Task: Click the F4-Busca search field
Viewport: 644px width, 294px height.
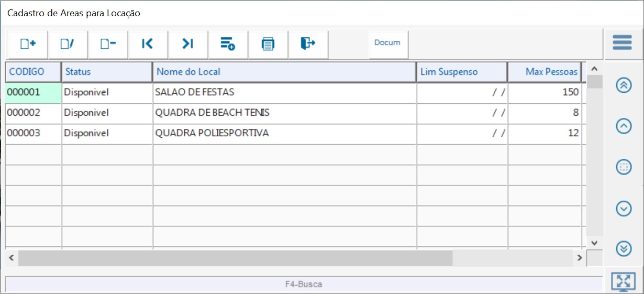Action: click(303, 285)
